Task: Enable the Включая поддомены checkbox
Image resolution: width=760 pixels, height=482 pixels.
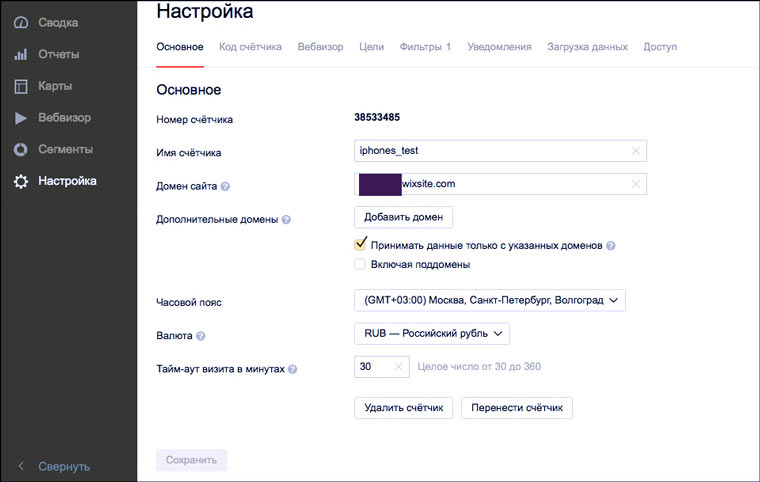Action: [360, 264]
